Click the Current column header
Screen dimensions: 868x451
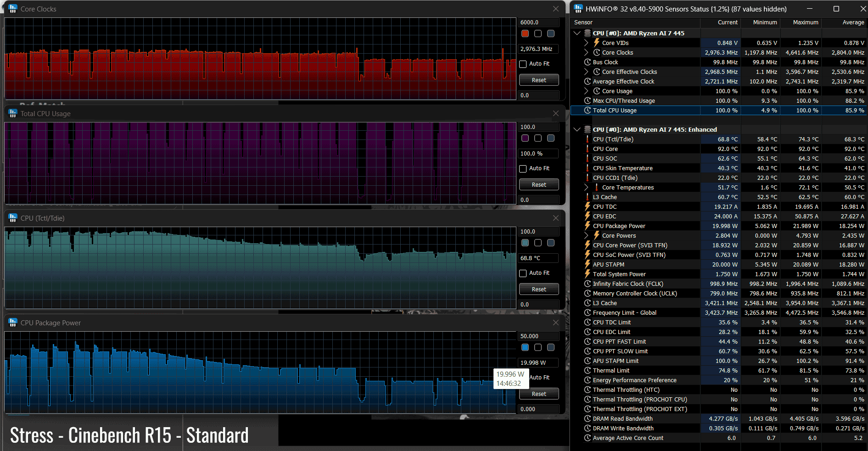[x=720, y=22]
